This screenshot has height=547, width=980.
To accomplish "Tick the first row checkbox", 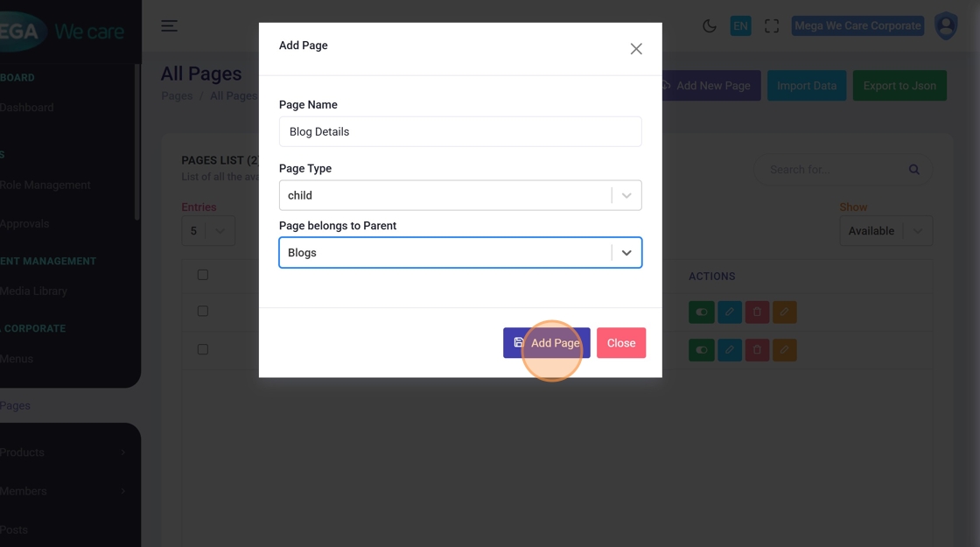I will 203,312.
